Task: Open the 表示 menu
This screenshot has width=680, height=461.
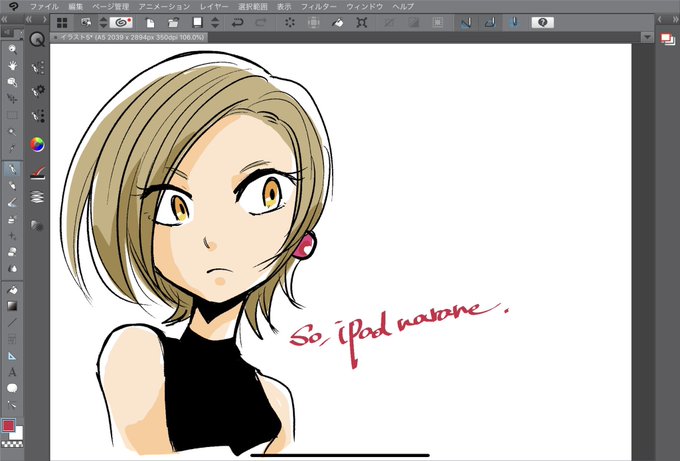Action: pyautogui.click(x=284, y=7)
